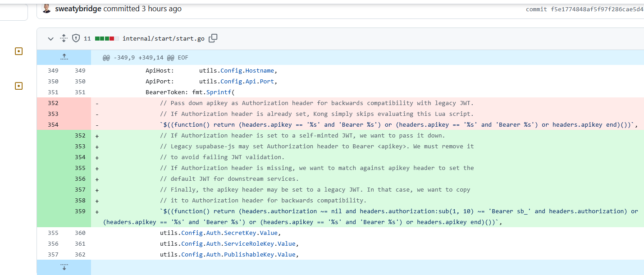Expand hidden lines above line 349
The width and height of the screenshot is (644, 275).
pyautogui.click(x=64, y=57)
